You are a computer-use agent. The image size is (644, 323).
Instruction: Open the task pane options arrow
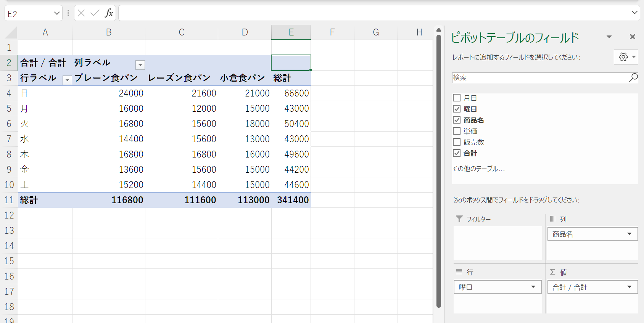tap(609, 37)
